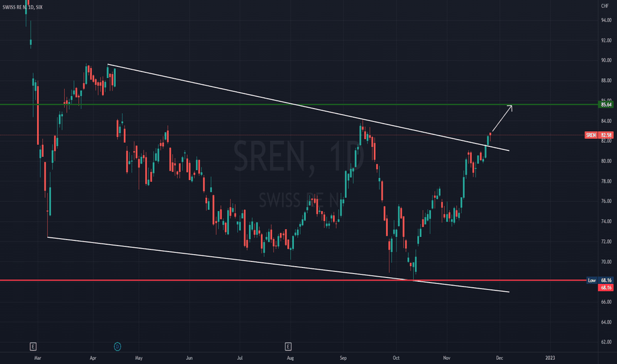Click the 70.00 price axis label
617x364 pixels.
pos(606,261)
